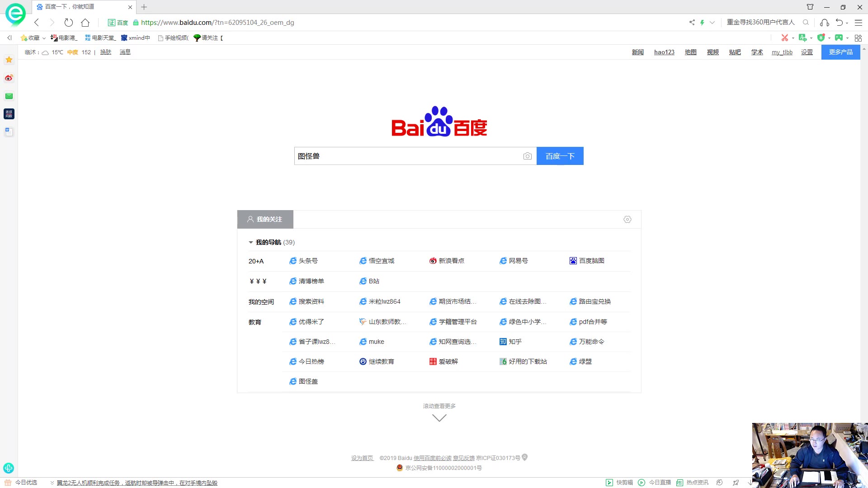
Task: Open dropdown next to game controller icon
Action: pyautogui.click(x=847, y=38)
